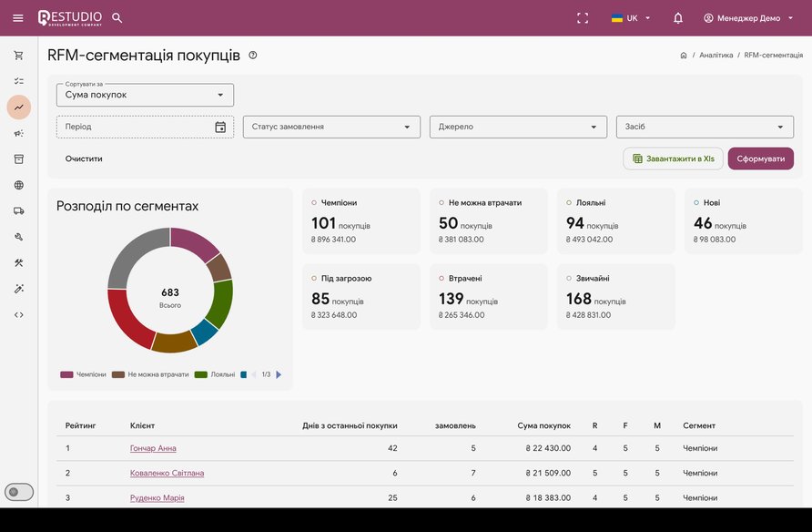This screenshot has height=532, width=812.
Task: Select the Чемпіони segment card
Action: click(x=361, y=221)
